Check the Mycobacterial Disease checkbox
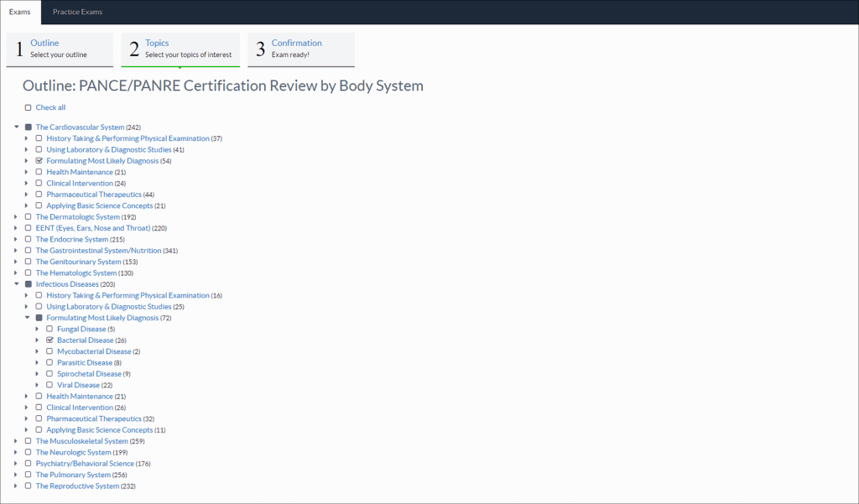The image size is (859, 504). [49, 351]
